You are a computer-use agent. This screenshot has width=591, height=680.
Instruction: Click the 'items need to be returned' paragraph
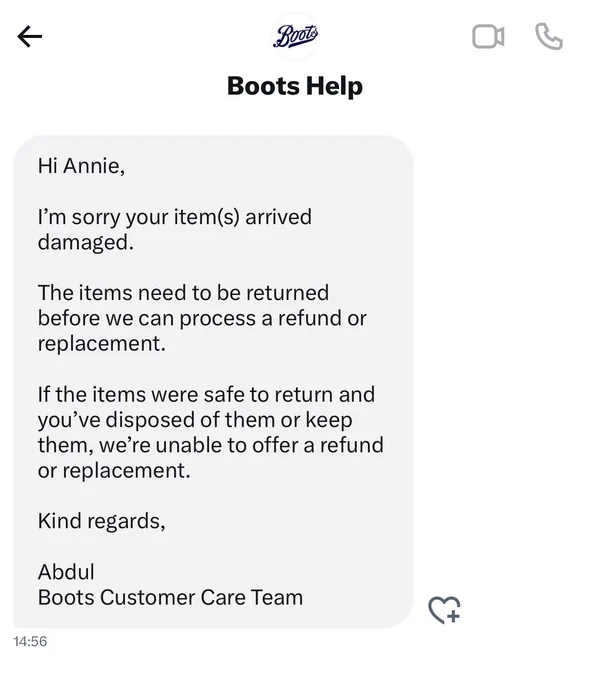pos(202,318)
